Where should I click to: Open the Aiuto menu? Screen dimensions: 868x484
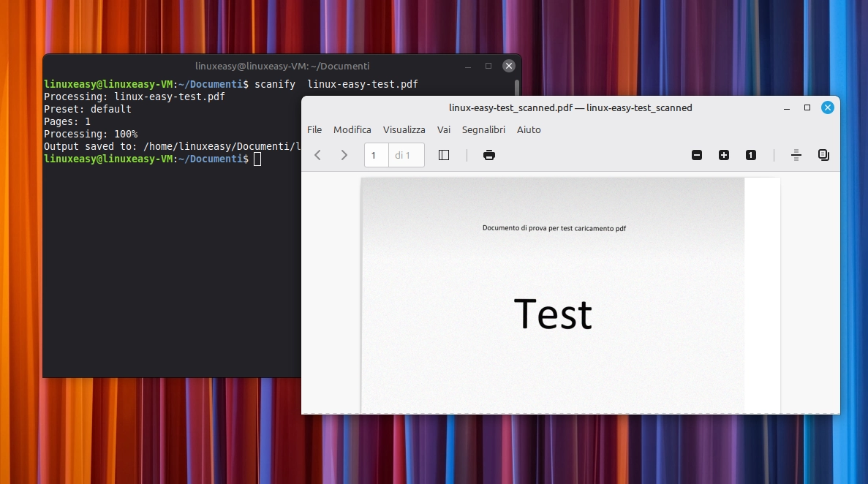529,129
